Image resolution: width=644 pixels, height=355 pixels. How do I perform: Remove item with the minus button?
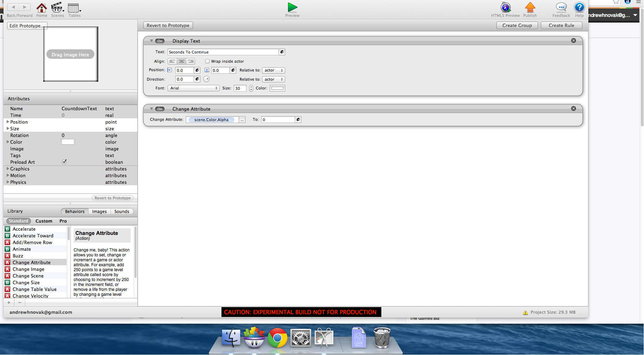click(20, 303)
